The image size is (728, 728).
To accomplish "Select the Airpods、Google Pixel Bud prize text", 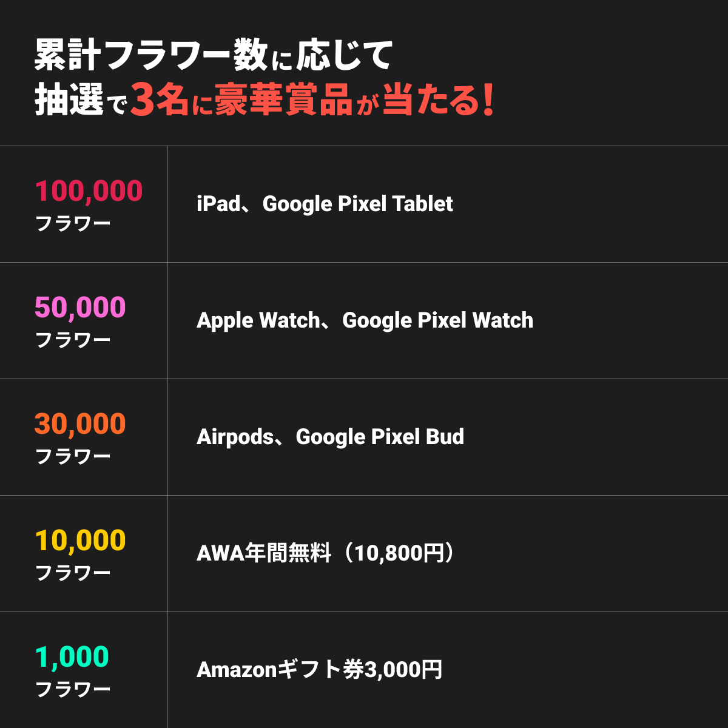I will tap(330, 437).
